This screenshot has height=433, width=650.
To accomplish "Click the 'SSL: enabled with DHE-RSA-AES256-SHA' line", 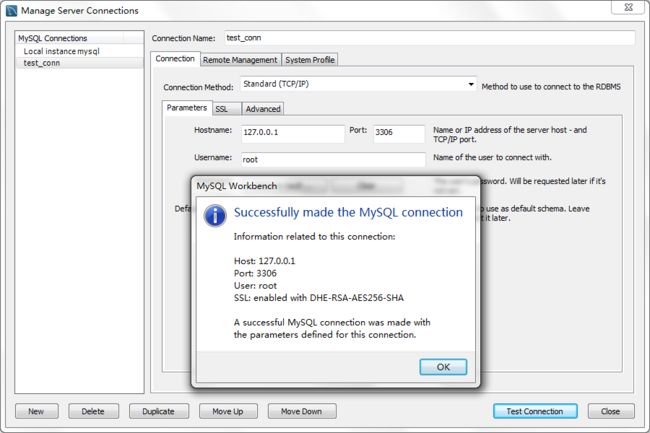I will click(x=318, y=298).
